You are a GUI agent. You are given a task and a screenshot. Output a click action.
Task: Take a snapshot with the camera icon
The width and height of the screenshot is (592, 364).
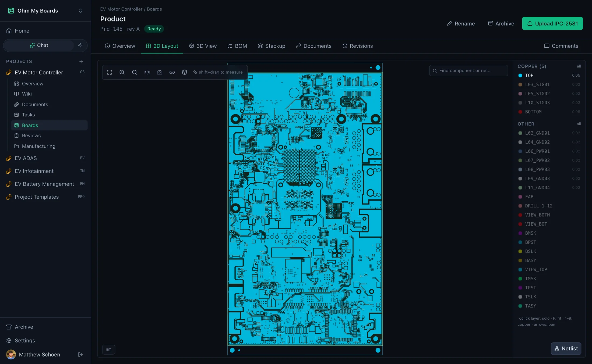pos(160,72)
